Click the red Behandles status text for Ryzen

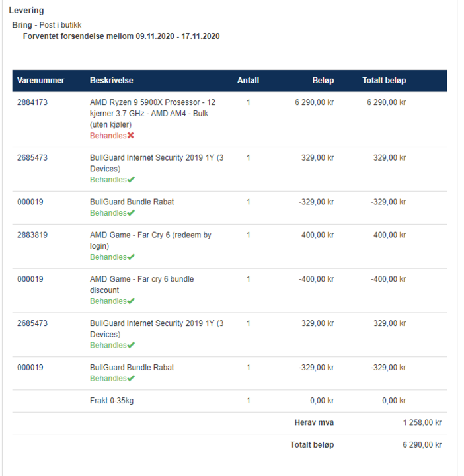point(108,136)
